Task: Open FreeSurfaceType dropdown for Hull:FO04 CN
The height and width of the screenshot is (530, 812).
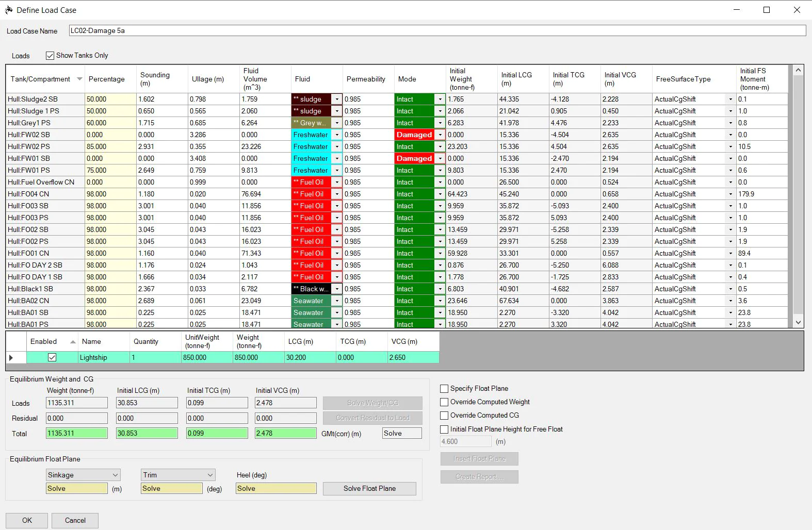Action: tap(730, 194)
